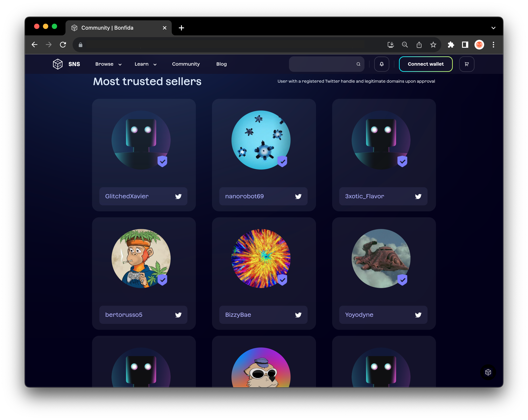Open Yoyodyne's Twitter bird icon
This screenshot has width=528, height=420.
point(418,315)
